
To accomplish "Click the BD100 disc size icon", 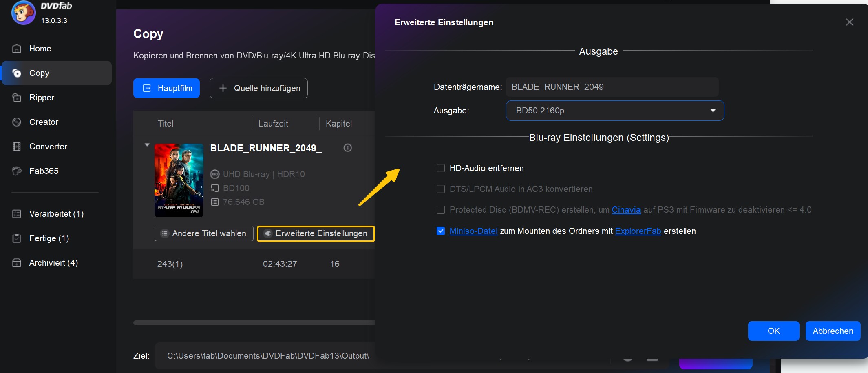I will 215,188.
